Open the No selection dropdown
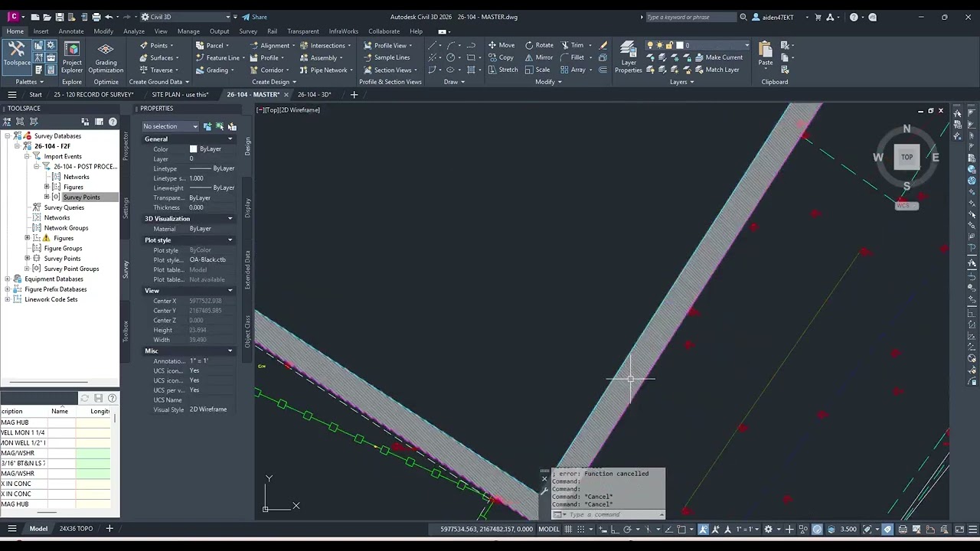The image size is (980, 551). (170, 126)
